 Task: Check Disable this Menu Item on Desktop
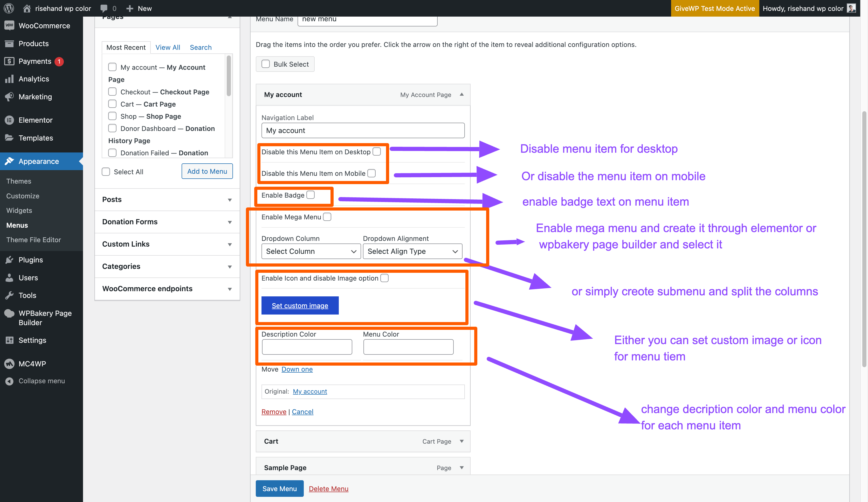(x=377, y=152)
